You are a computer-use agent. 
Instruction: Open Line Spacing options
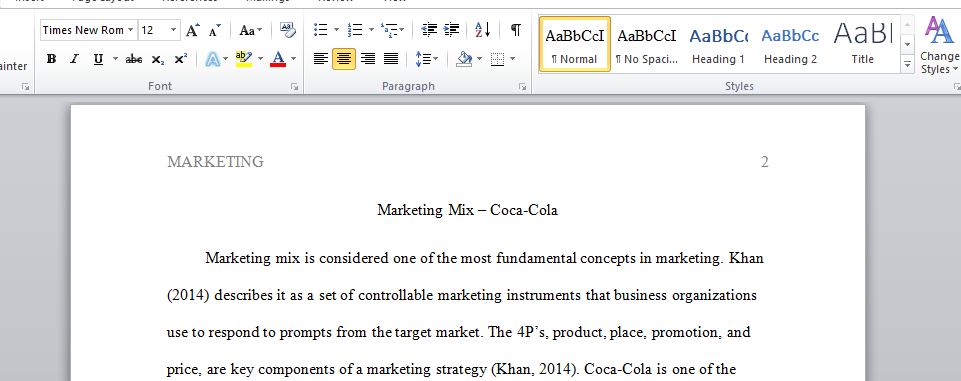[x=427, y=59]
